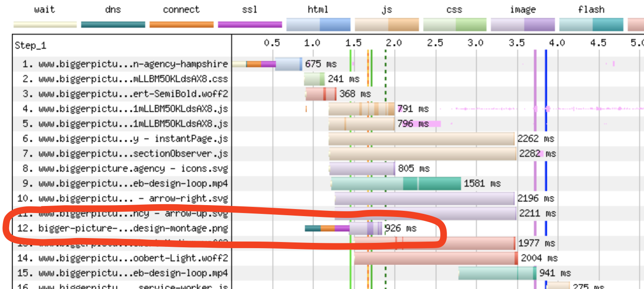Open request 12 design-montage.png

pos(123,228)
